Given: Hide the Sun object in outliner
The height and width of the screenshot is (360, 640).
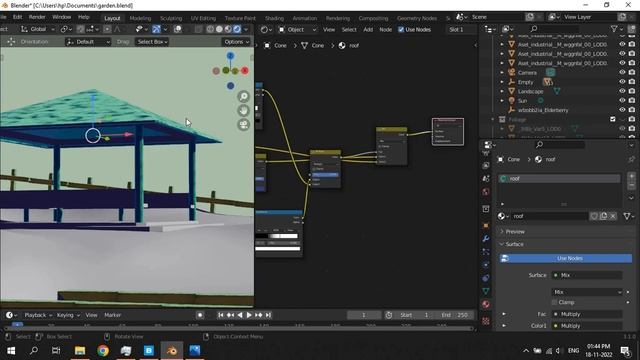Looking at the screenshot, I should (622, 100).
